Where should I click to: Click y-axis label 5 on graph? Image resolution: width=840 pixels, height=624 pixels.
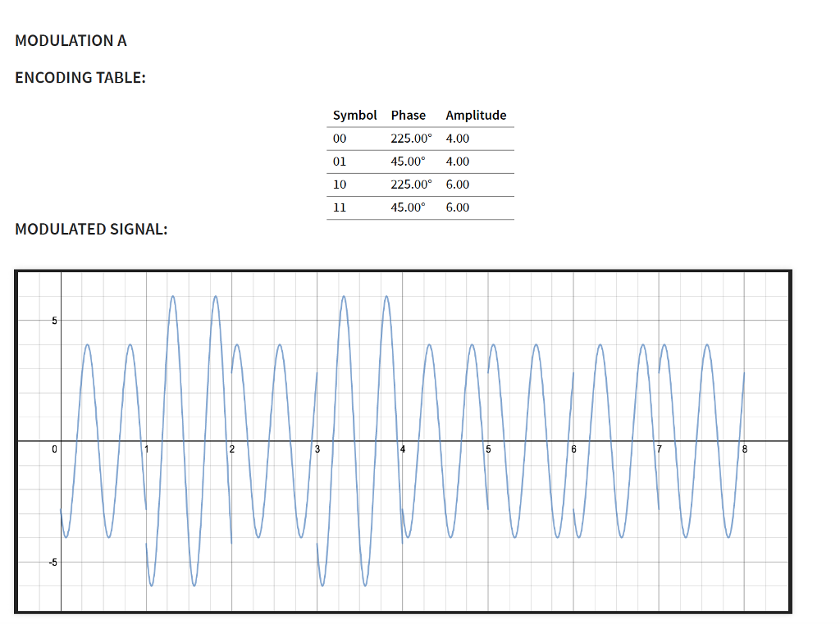tap(54, 321)
